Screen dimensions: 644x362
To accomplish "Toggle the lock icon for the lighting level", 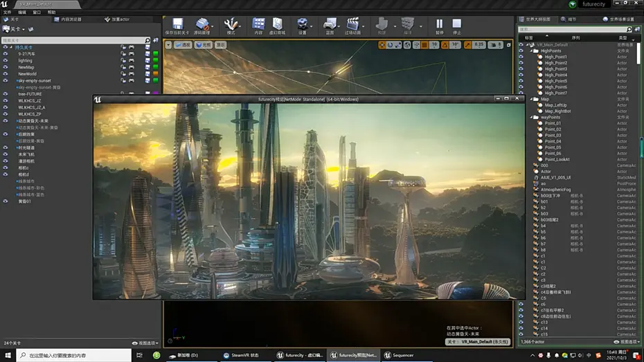I will [x=123, y=60].
